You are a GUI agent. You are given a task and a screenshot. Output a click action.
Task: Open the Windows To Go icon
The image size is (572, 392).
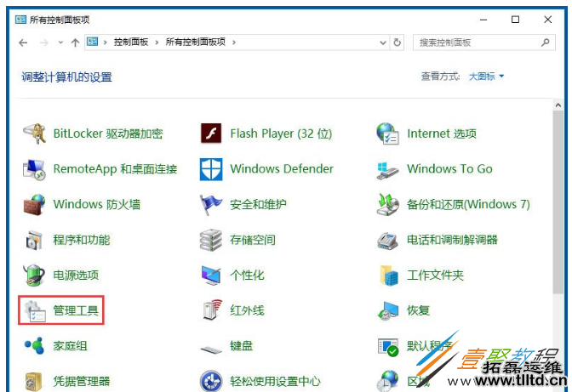pos(387,171)
